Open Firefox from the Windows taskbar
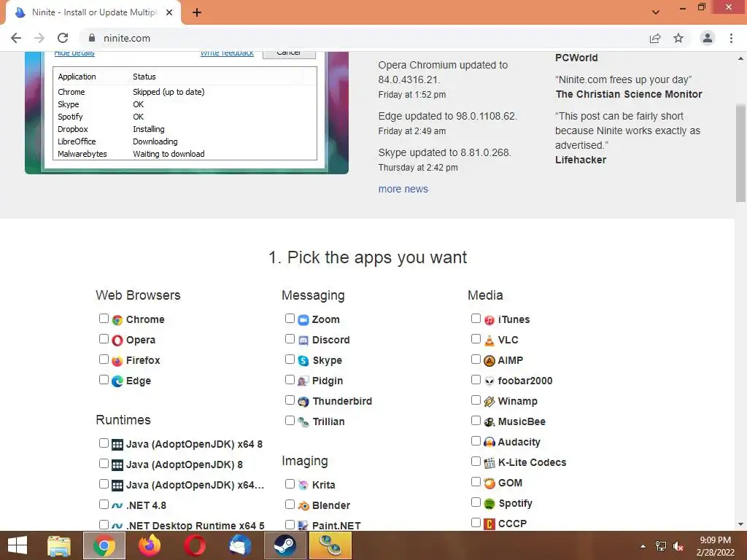 pyautogui.click(x=150, y=545)
